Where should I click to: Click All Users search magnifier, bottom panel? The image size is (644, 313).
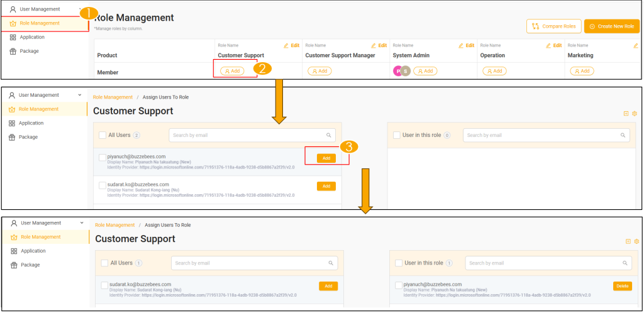(x=331, y=263)
